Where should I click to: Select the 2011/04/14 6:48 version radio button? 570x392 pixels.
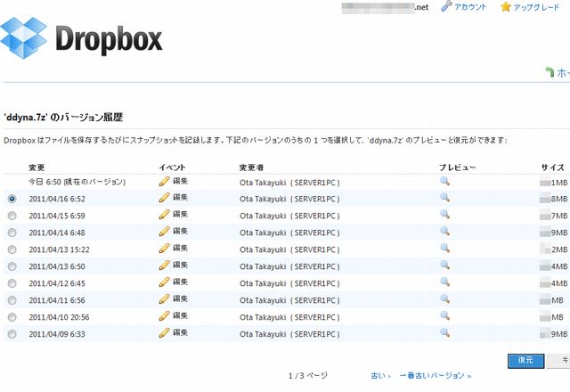point(12,233)
